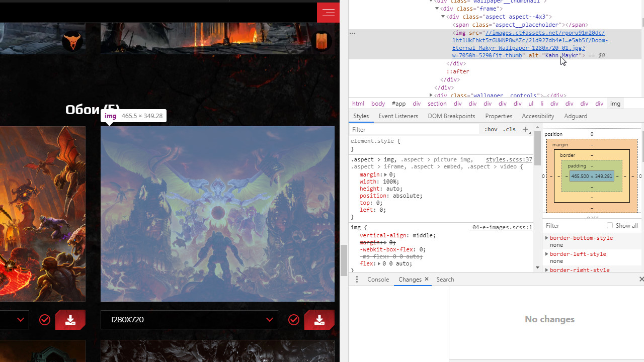The width and height of the screenshot is (644, 362).
Task: Select img in the DOM breadcrumb
Action: pyautogui.click(x=615, y=104)
